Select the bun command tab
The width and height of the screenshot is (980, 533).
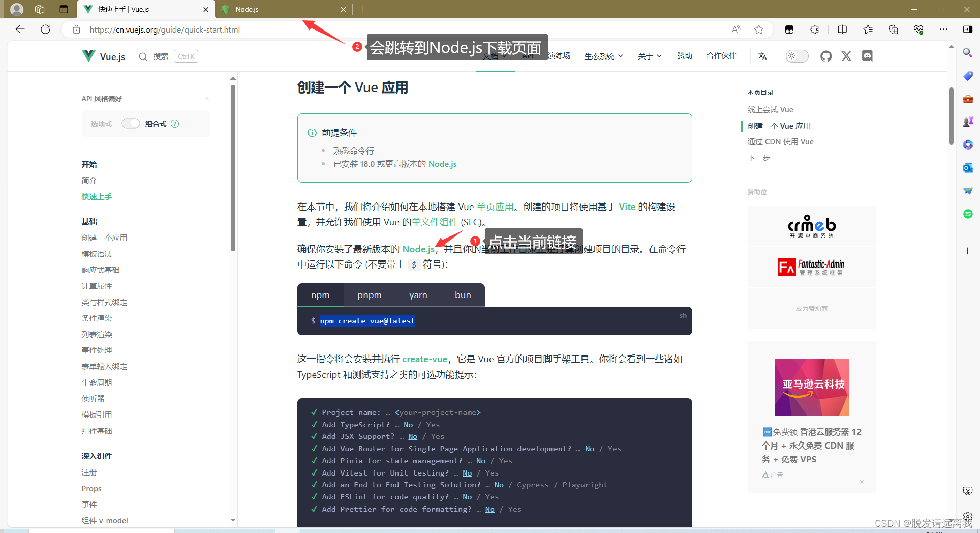click(463, 295)
